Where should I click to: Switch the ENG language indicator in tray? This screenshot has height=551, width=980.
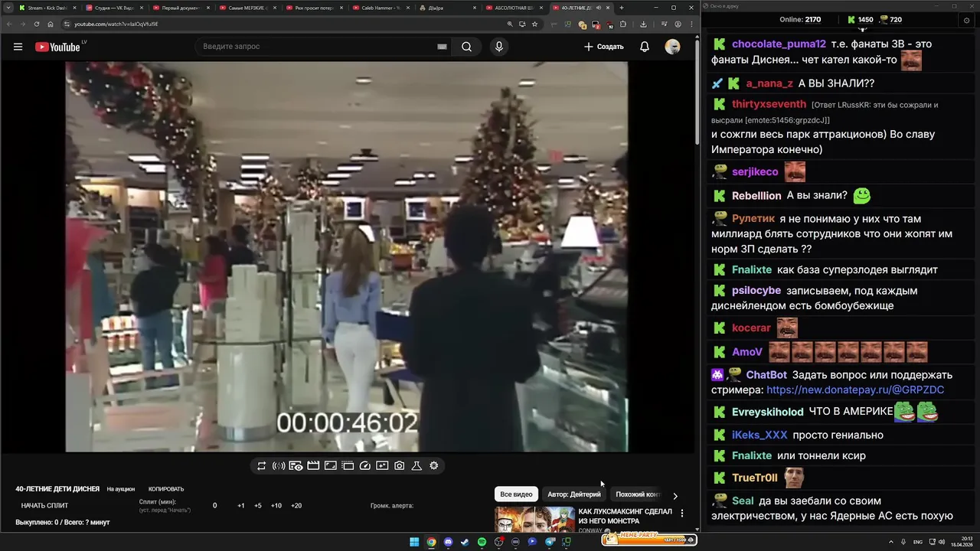point(918,542)
